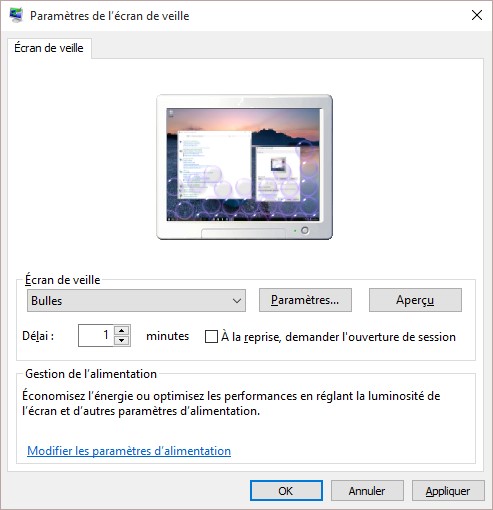Screen dimensions: 493x510
Task: Enable the session login on resume checkbox
Action: (x=211, y=337)
